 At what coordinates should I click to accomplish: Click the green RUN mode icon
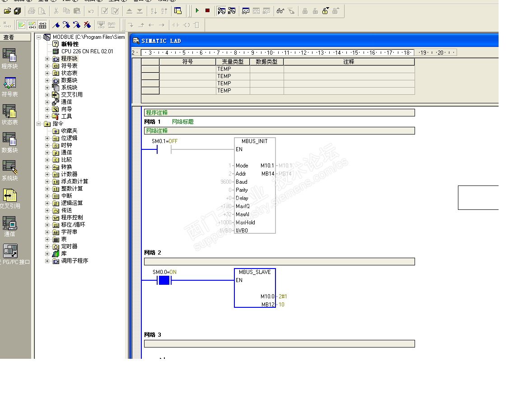197,11
